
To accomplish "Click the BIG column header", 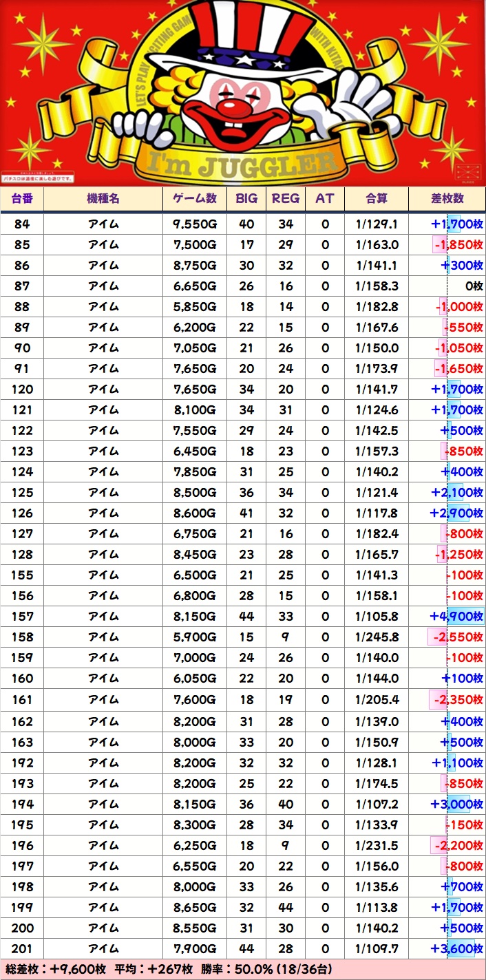I will click(x=246, y=198).
